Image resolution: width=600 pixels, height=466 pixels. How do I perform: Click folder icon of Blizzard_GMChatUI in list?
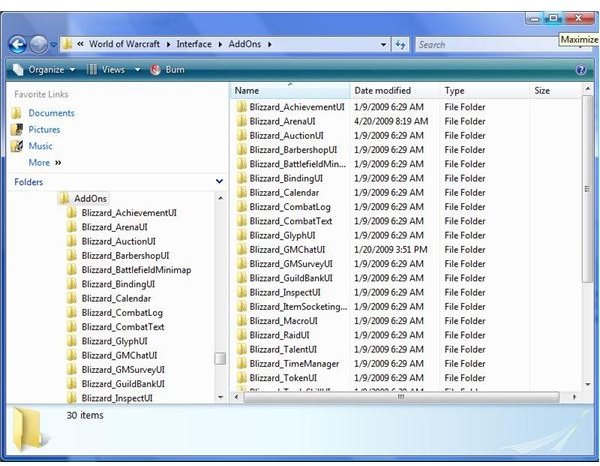tap(241, 249)
